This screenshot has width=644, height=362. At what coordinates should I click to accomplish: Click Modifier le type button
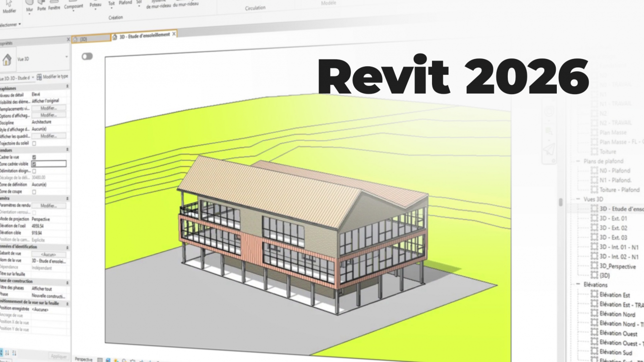(53, 77)
